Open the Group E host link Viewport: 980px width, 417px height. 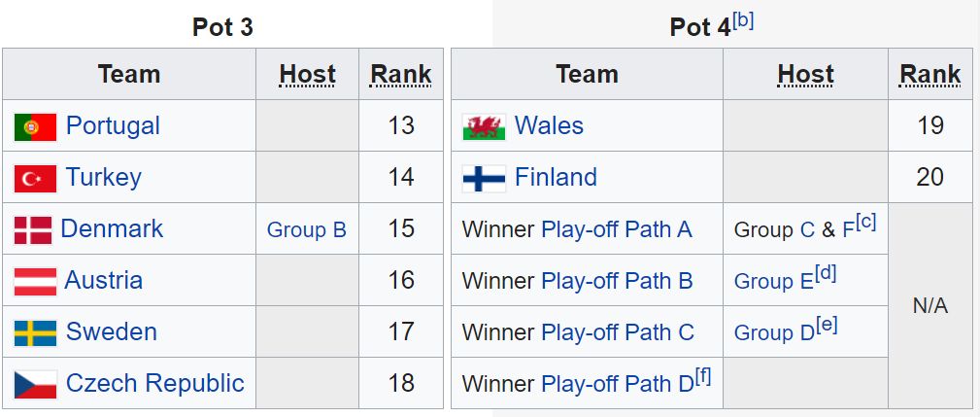pos(774,281)
